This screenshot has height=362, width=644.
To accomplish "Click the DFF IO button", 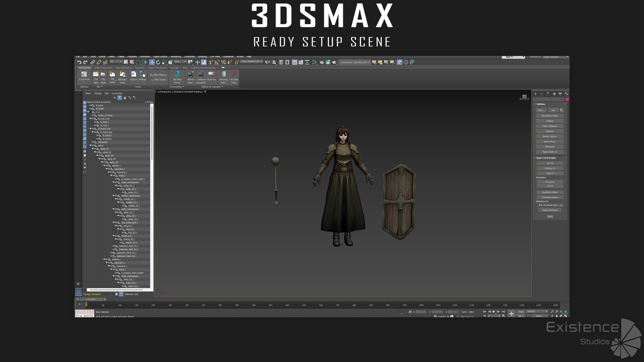I will [550, 164].
